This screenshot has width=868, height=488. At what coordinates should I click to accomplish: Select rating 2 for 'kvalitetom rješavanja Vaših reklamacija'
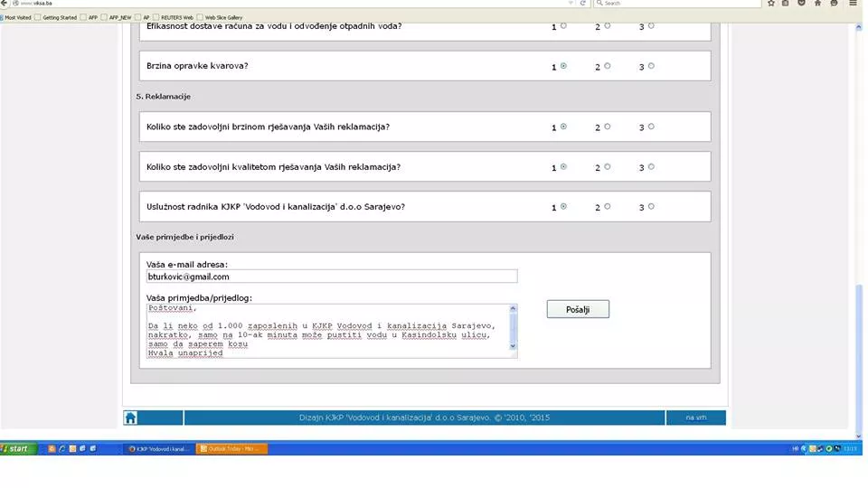tap(608, 166)
